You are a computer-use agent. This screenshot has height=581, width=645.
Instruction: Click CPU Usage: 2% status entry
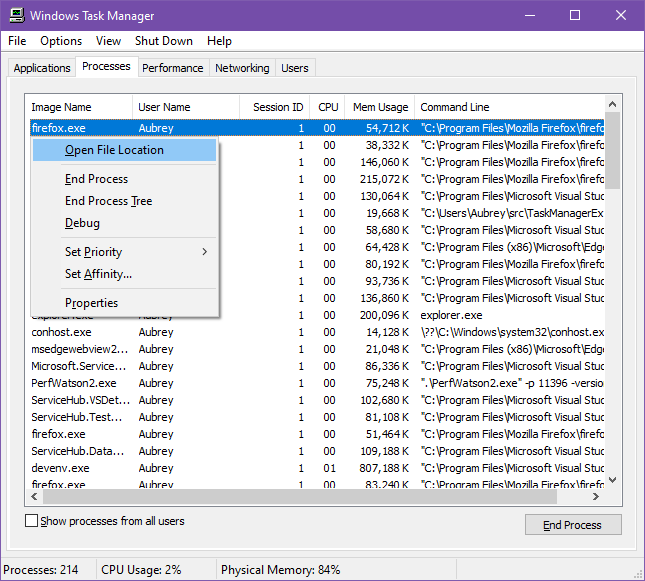coord(141,569)
